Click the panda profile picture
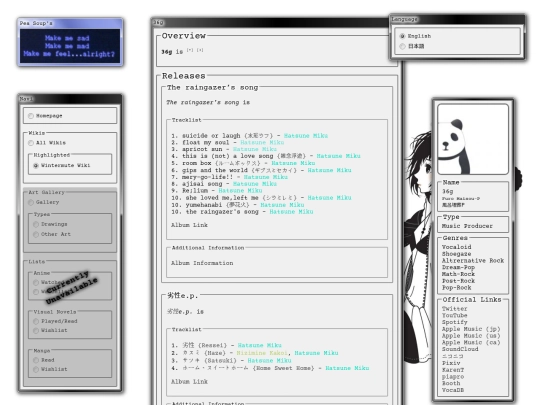This screenshot has height=405, width=540. coord(473,139)
